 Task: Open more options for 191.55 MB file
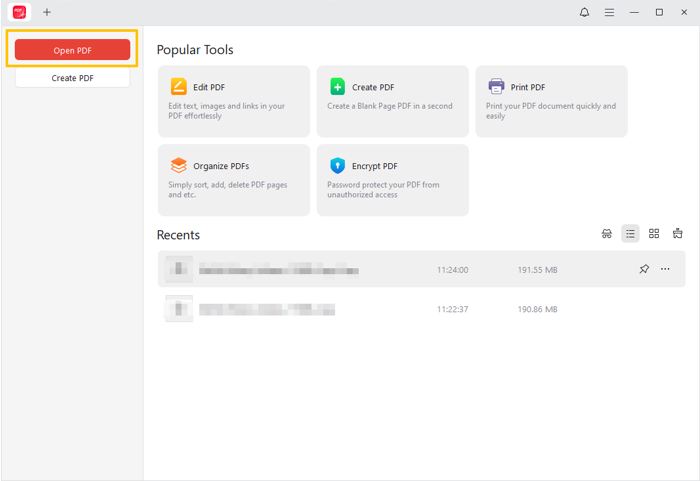click(665, 269)
